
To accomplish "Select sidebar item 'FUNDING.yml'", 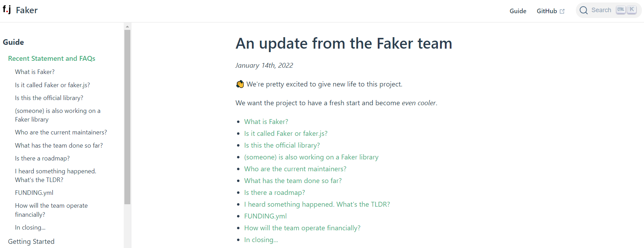I will pyautogui.click(x=34, y=193).
